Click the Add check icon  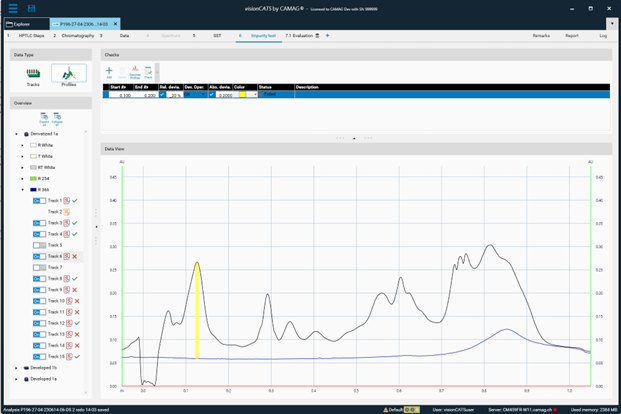109,72
